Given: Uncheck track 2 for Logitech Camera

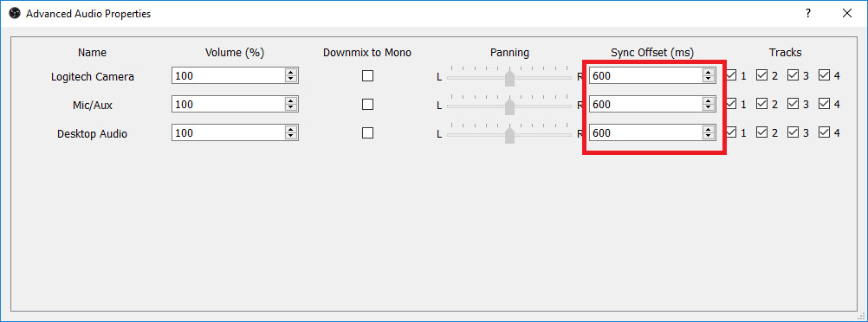Looking at the screenshot, I should 761,75.
